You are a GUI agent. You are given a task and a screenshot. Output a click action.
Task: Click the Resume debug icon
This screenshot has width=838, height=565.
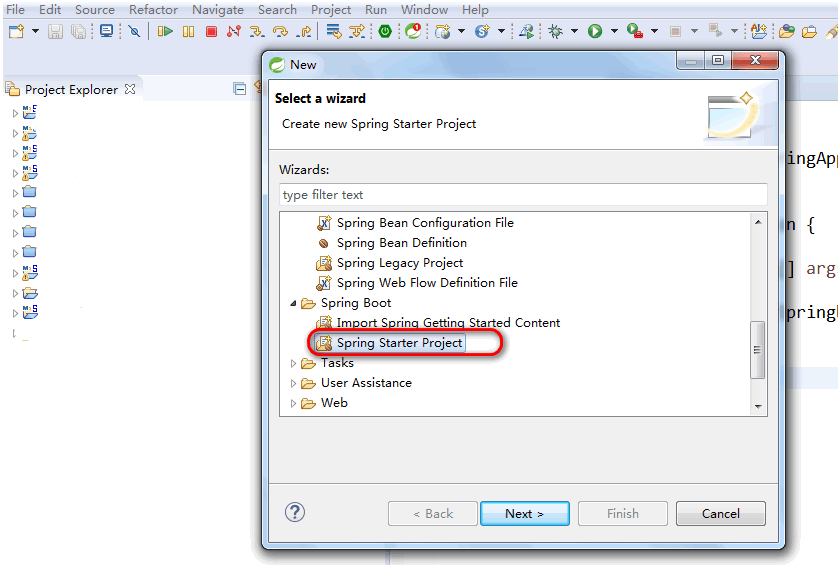(165, 32)
